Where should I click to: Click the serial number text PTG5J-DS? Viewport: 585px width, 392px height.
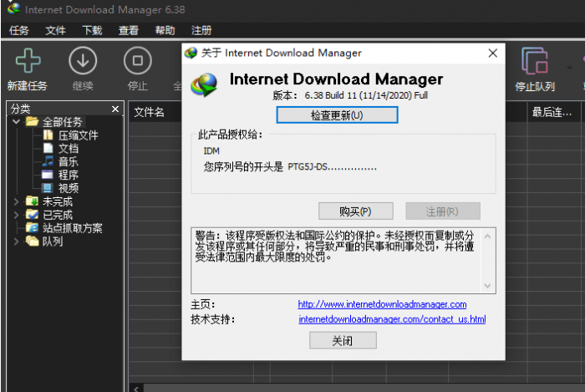[308, 166]
